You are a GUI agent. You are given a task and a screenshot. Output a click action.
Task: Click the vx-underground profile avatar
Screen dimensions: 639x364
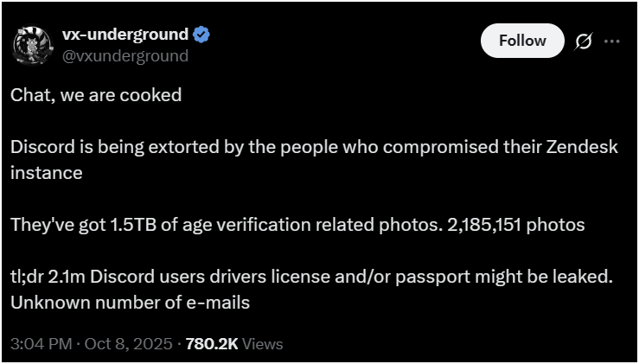[33, 45]
